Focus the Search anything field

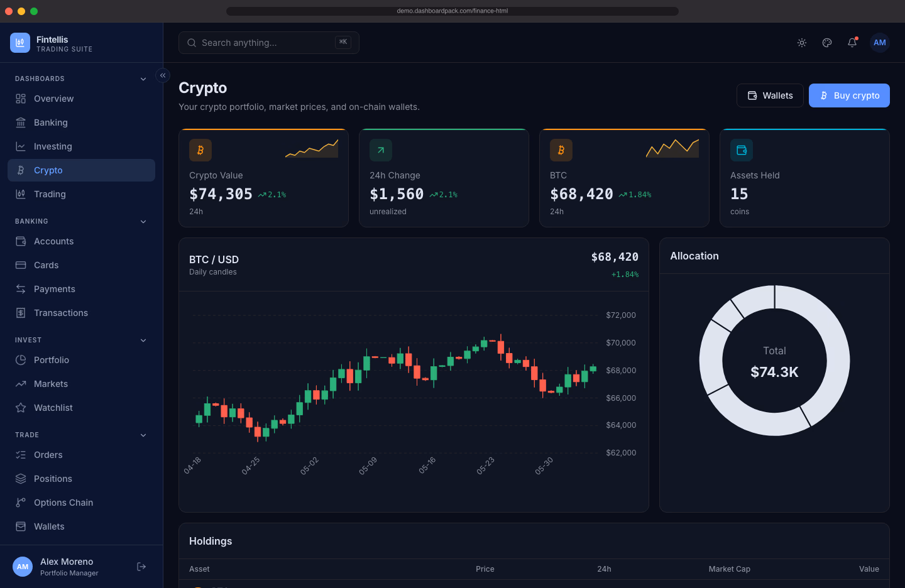coord(269,43)
